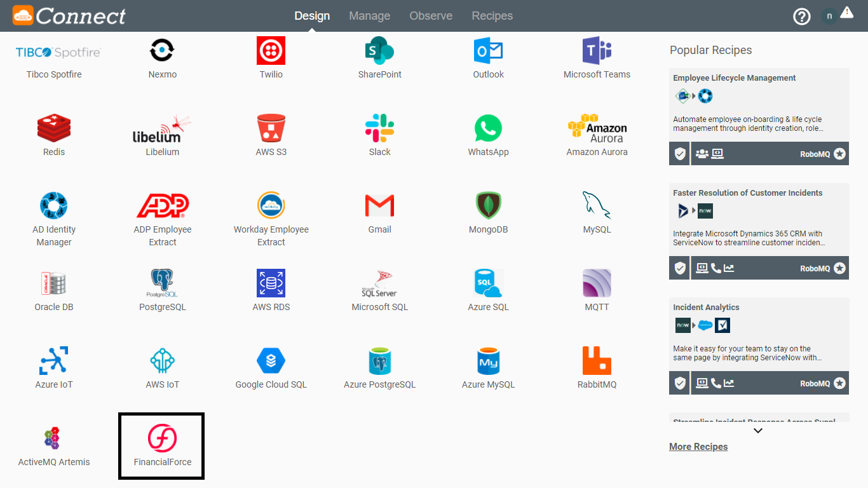Click the shield badge on Incident Analytics
The image size is (868, 488).
(679, 383)
